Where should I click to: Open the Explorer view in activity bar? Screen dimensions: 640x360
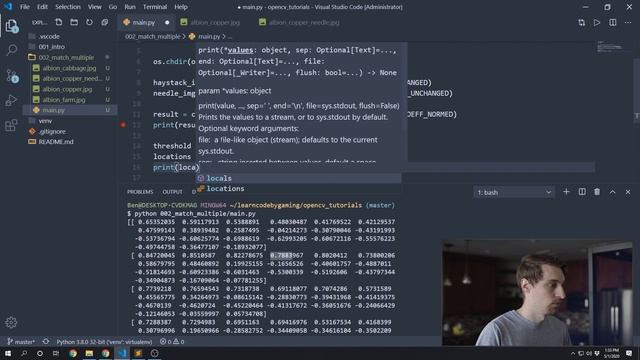click(x=11, y=26)
